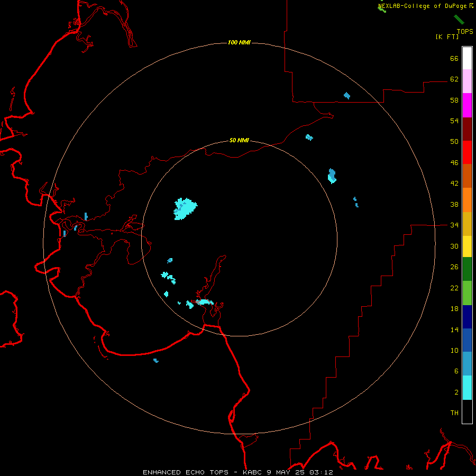The image size is (476, 476).
Task: Click the 66 legend value
Action: click(454, 58)
